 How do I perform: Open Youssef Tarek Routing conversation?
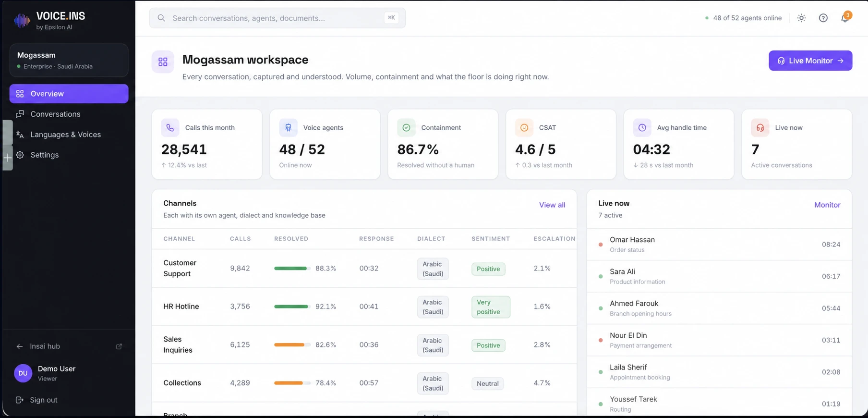coord(719,403)
